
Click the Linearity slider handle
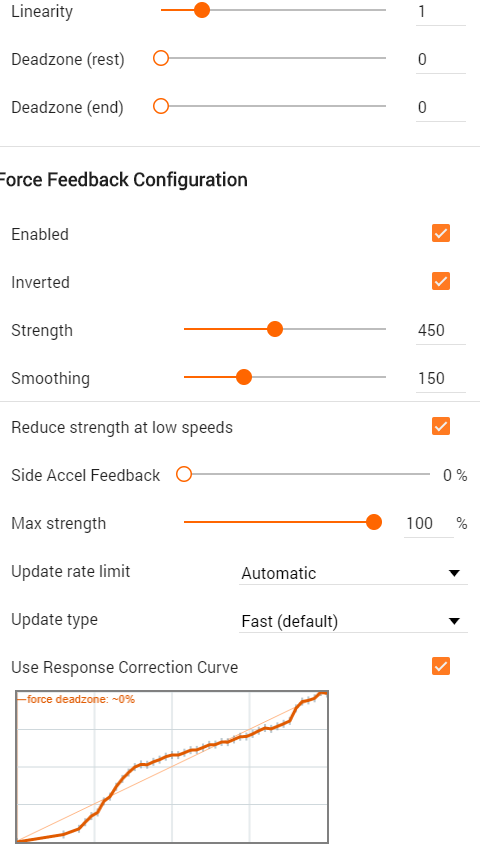(x=202, y=10)
